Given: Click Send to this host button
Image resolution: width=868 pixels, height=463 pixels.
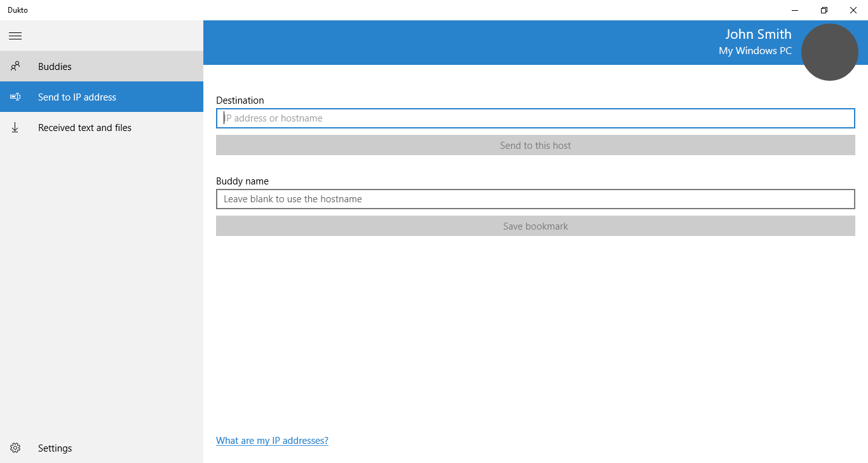Looking at the screenshot, I should pyautogui.click(x=536, y=145).
